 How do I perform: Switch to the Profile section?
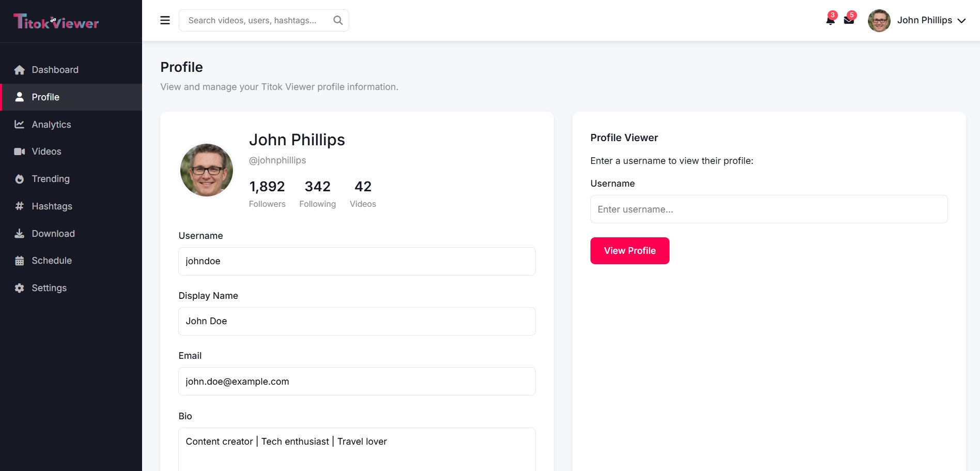[x=45, y=97]
